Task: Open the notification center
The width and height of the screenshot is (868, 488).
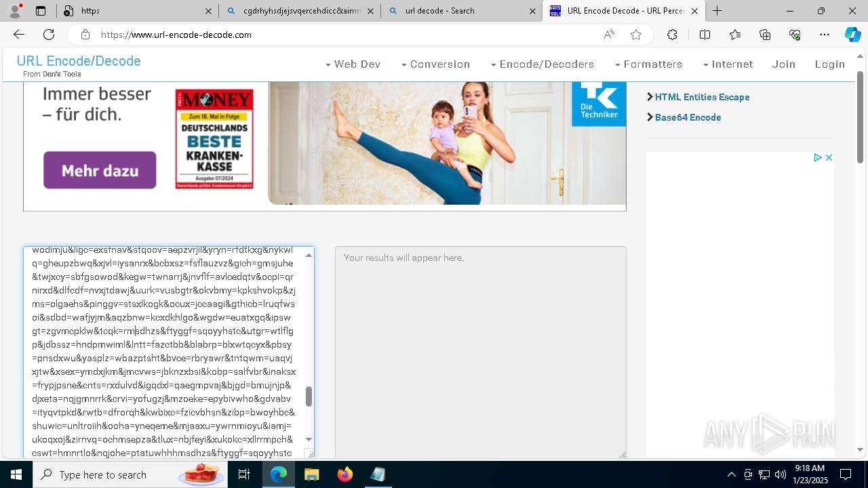Action: [846, 474]
